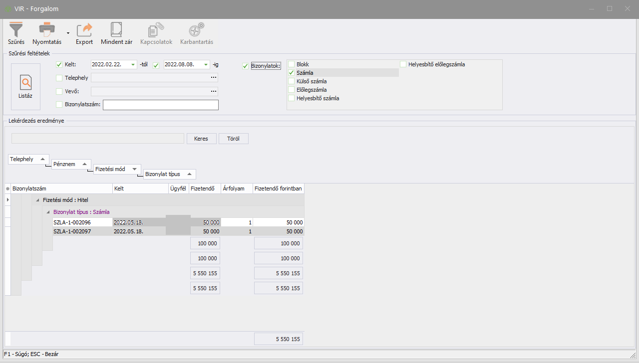This screenshot has width=639, height=364.
Task: Click the Szűrés funnel icon
Action: [x=16, y=30]
